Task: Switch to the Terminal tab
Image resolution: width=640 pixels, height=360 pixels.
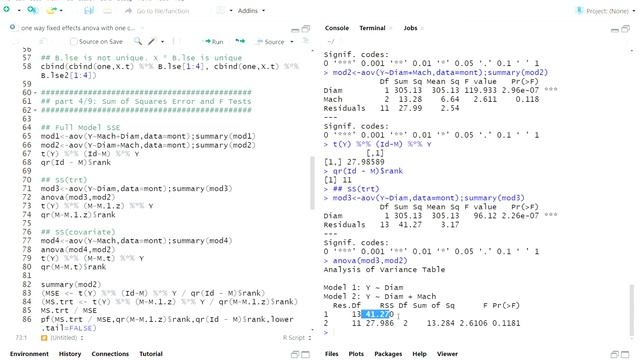Action: 372,28
